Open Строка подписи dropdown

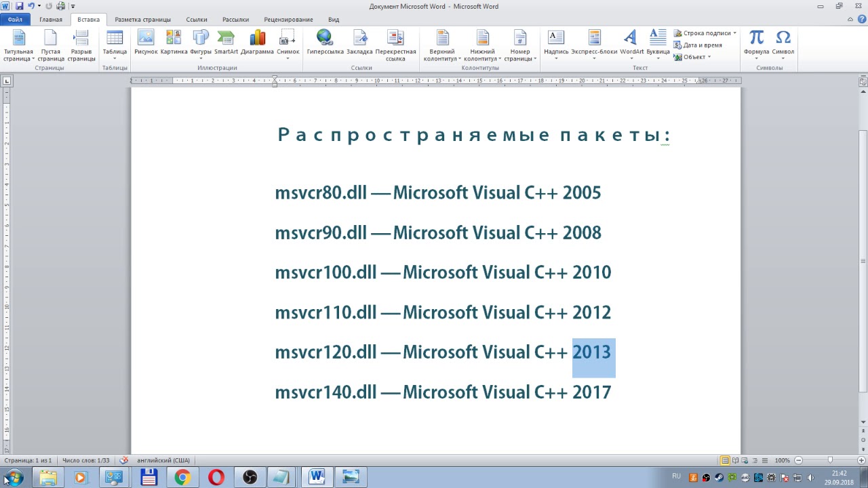705,33
